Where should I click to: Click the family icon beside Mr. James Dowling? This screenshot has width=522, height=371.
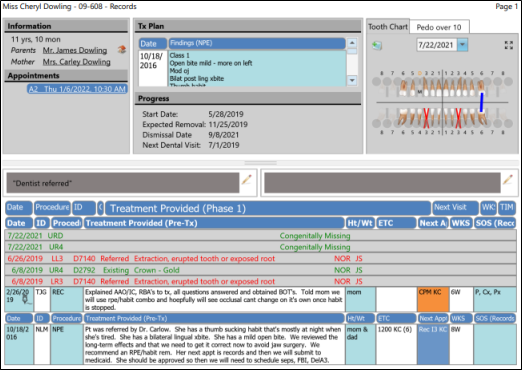[x=122, y=50]
